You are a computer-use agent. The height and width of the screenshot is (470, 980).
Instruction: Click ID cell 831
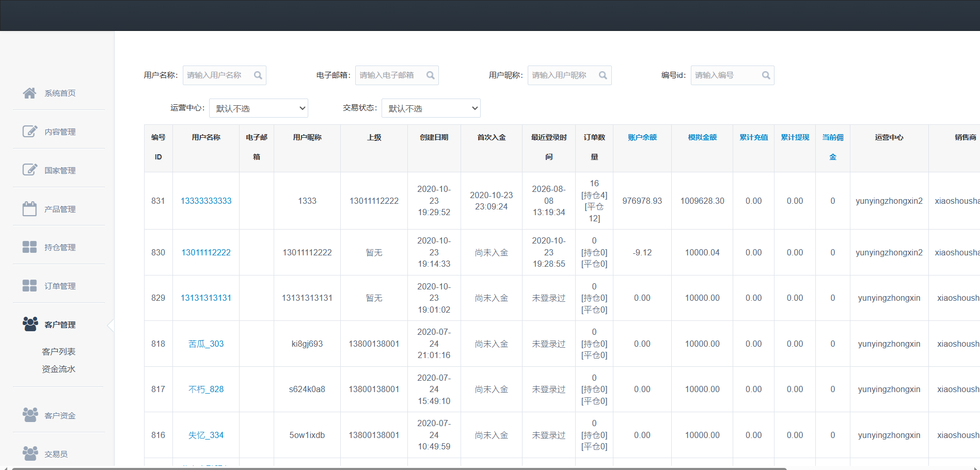[x=158, y=201]
